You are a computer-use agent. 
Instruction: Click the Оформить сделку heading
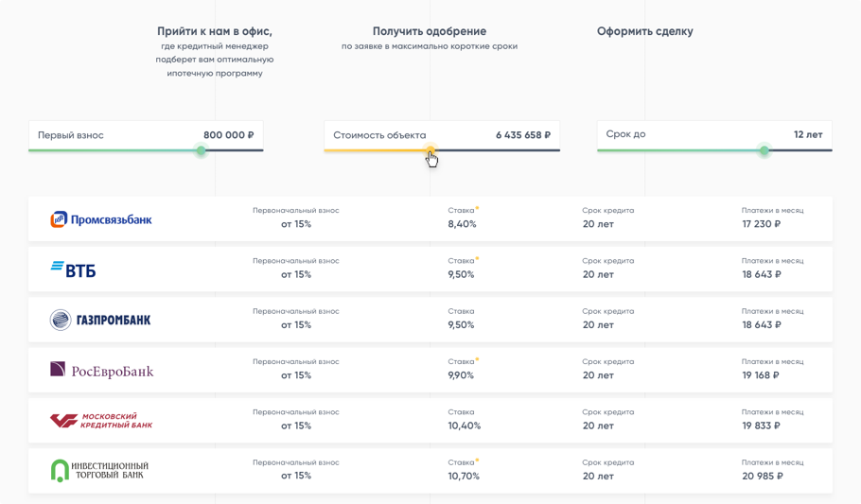(x=644, y=31)
